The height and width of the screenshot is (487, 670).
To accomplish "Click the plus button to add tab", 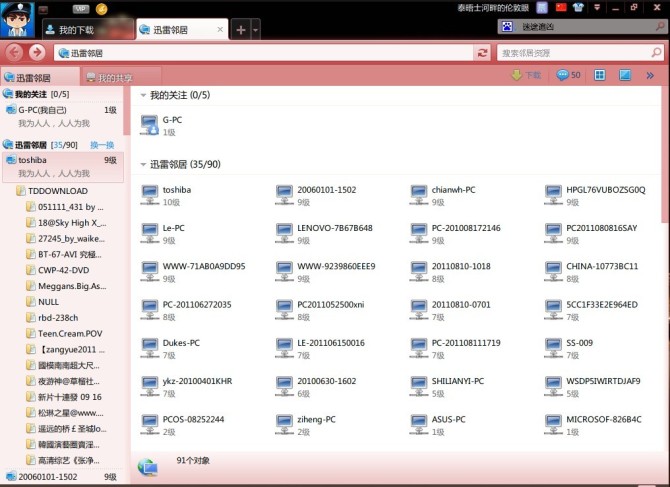I will 241,30.
